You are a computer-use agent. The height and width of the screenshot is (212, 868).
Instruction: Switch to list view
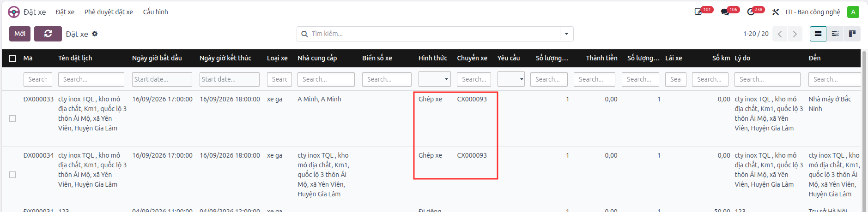[x=818, y=34]
